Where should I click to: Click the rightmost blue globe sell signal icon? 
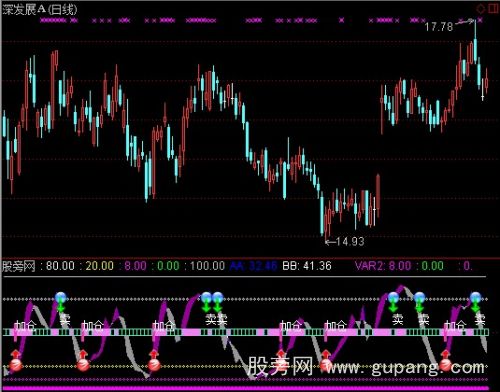pyautogui.click(x=476, y=297)
